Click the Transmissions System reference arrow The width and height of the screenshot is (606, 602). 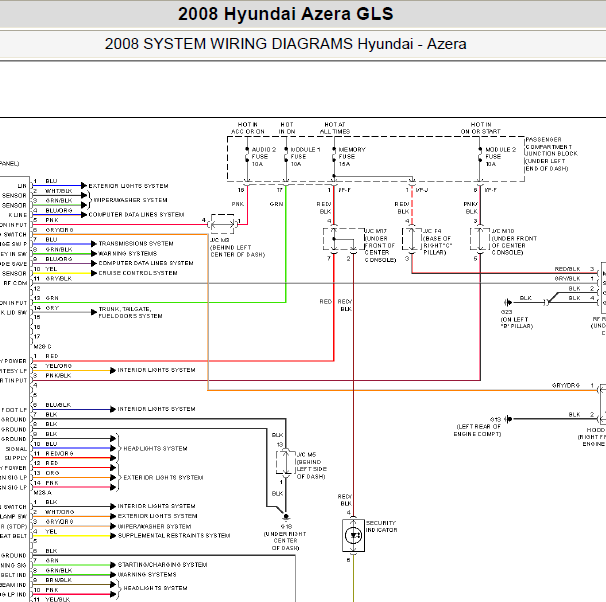[94, 244]
